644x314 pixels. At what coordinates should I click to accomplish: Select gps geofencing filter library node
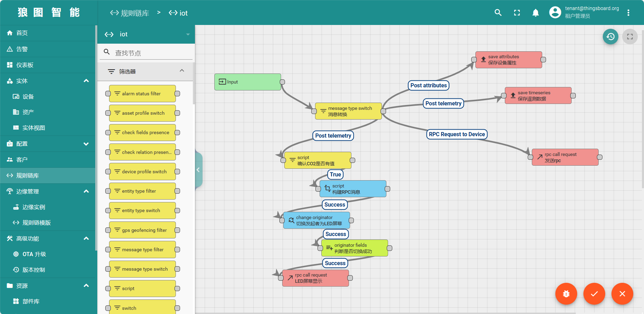click(x=142, y=230)
